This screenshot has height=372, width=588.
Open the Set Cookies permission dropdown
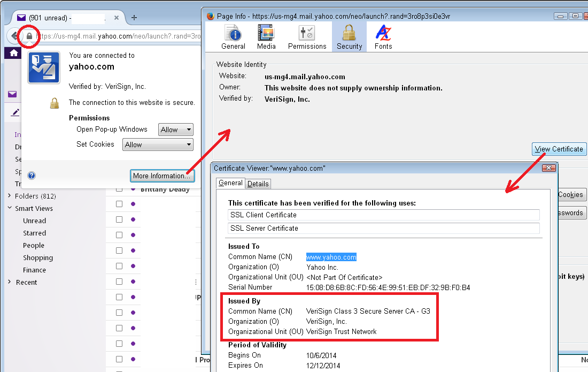click(x=158, y=145)
